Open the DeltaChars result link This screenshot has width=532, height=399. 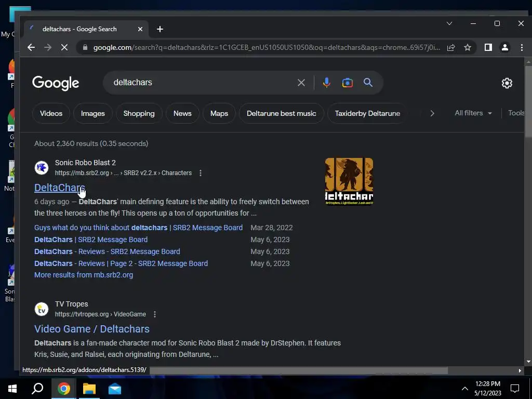(x=59, y=188)
